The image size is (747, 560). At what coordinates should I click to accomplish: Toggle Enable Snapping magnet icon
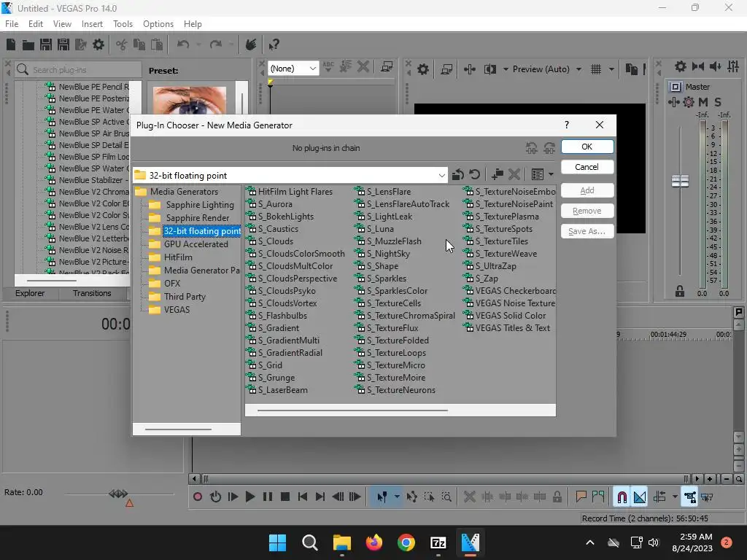(622, 497)
